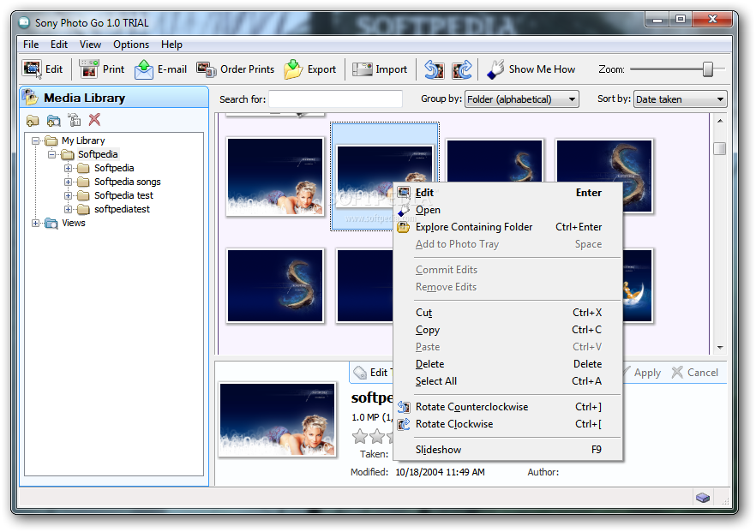
Task: Click Show Me How button
Action: pyautogui.click(x=531, y=69)
